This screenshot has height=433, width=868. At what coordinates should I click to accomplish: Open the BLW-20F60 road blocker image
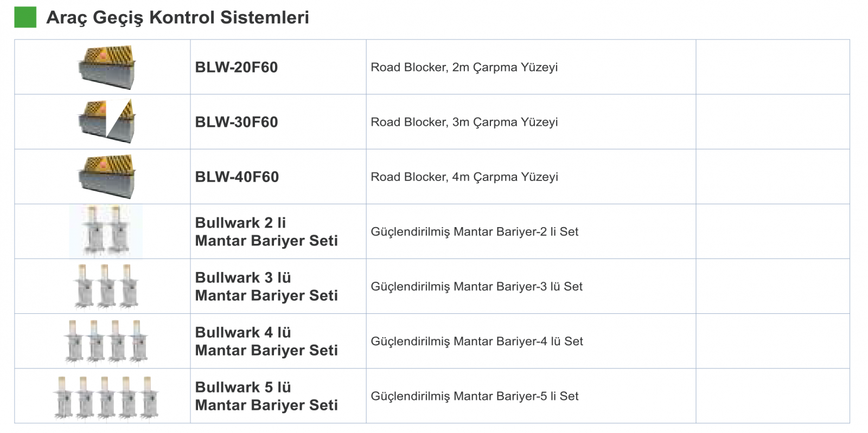click(107, 67)
